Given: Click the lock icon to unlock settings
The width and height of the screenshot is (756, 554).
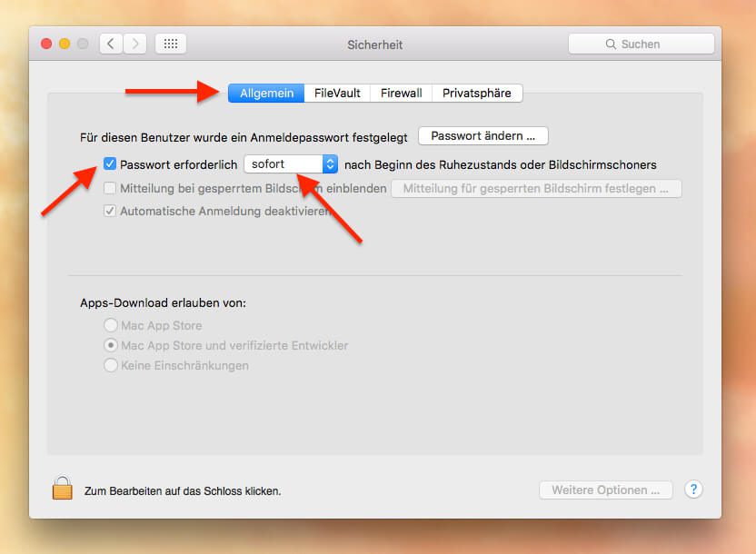Looking at the screenshot, I should pyautogui.click(x=62, y=489).
